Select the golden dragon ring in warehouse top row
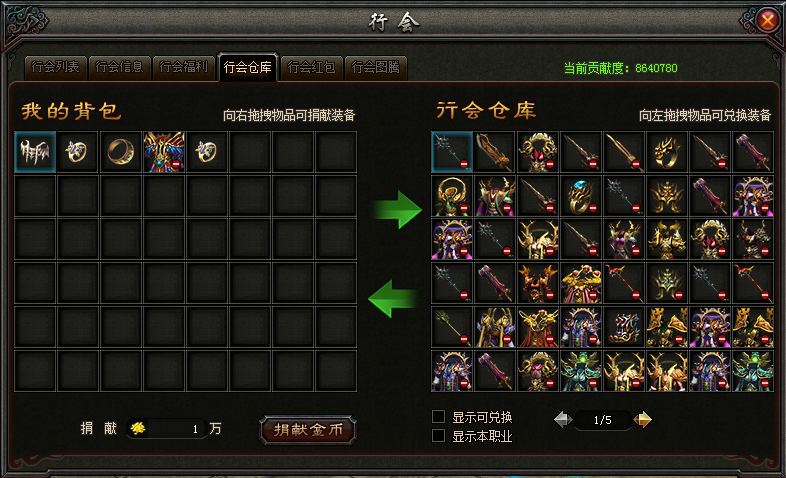The height and width of the screenshot is (478, 786). [x=667, y=152]
